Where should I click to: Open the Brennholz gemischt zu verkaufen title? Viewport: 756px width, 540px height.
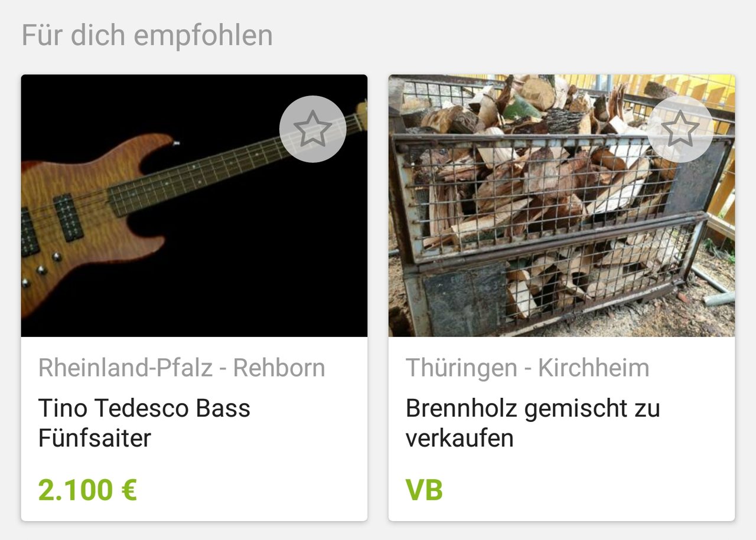pyautogui.click(x=532, y=423)
